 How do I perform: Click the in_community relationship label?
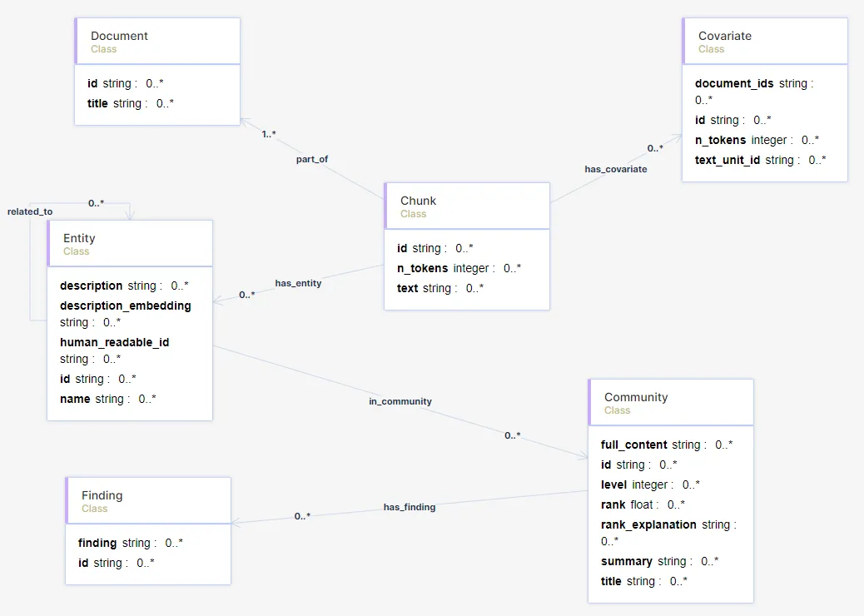click(400, 402)
